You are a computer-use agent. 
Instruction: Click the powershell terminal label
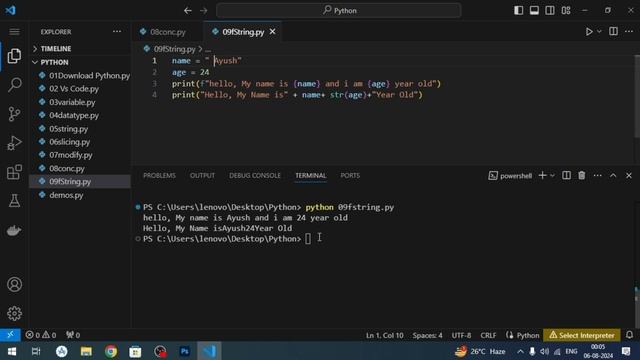pos(510,176)
